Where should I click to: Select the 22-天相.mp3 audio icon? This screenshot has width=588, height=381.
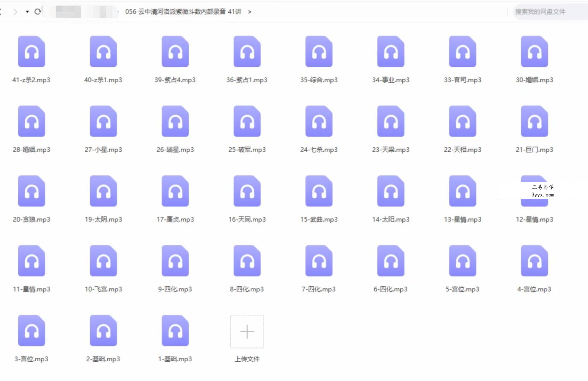pos(463,121)
